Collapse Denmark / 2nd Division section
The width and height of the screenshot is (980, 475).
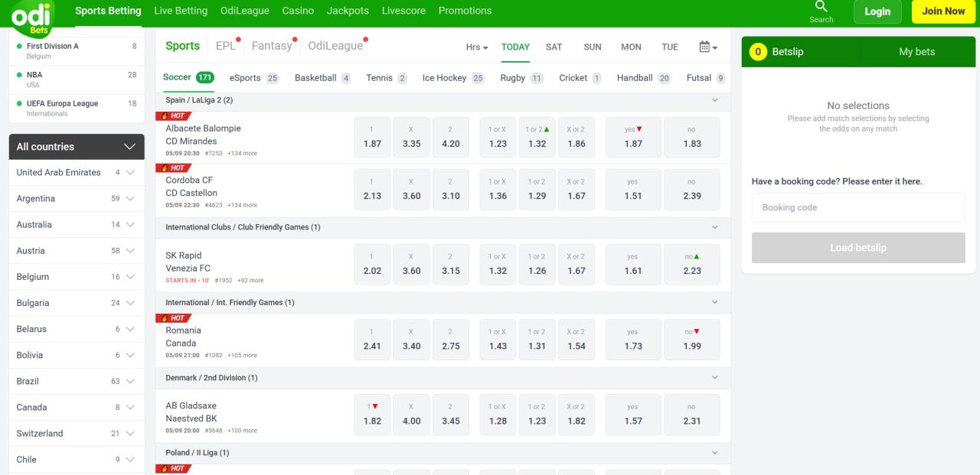tap(715, 378)
